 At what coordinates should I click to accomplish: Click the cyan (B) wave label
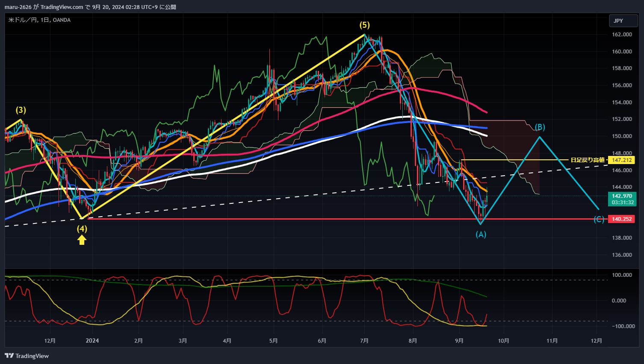coord(540,127)
